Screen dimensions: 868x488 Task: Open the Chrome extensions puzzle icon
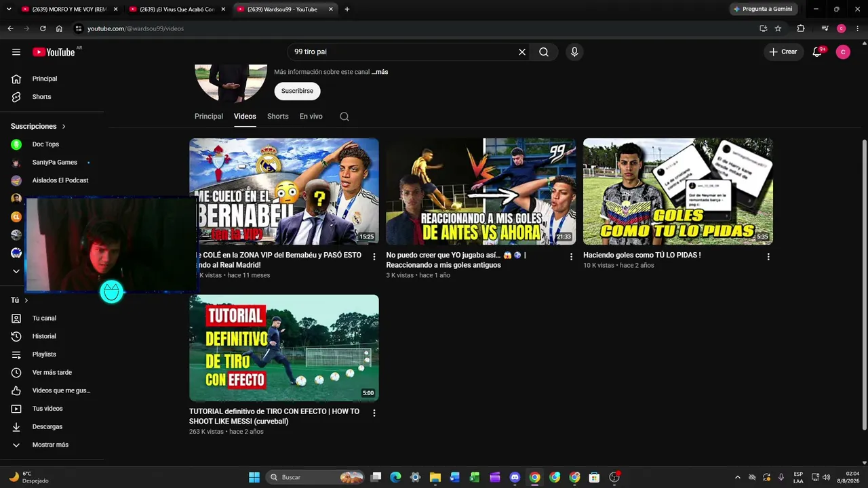(x=801, y=28)
